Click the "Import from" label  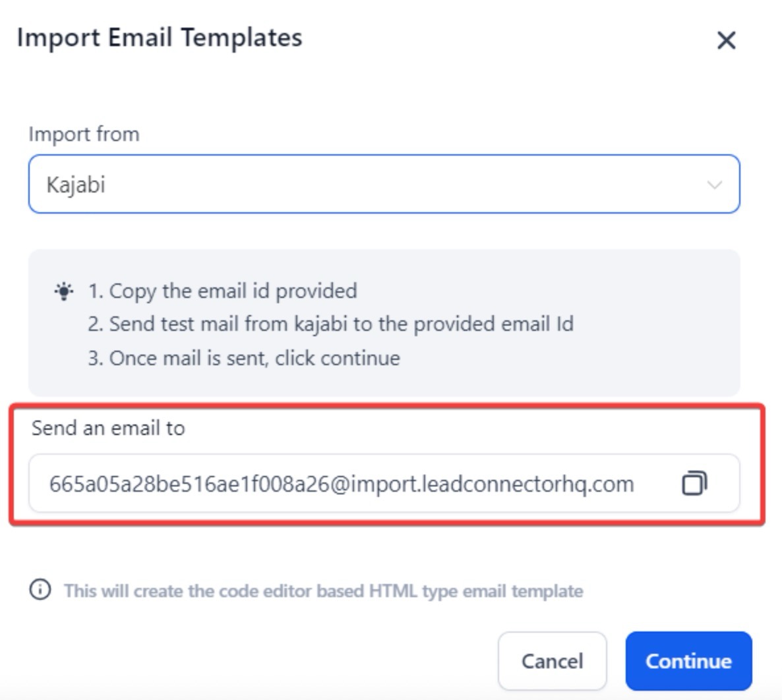pos(84,134)
